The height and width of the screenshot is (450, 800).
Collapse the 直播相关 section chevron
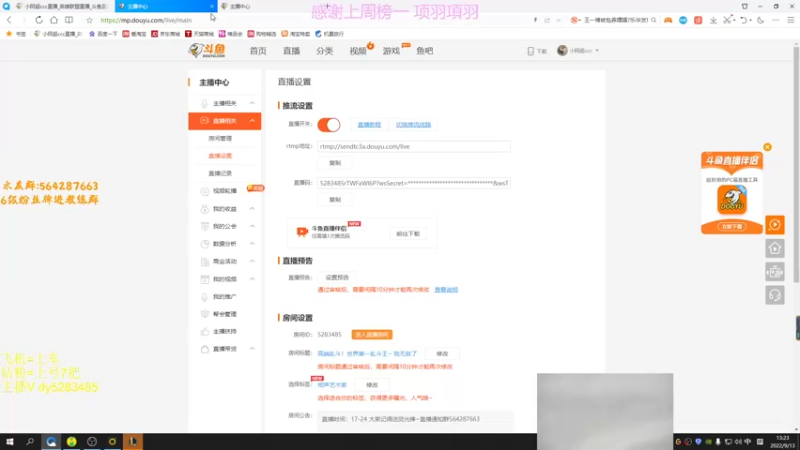coord(252,120)
